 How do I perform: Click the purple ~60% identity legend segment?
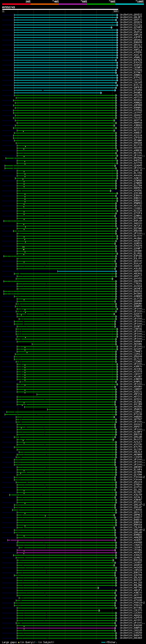pos(73,4)
